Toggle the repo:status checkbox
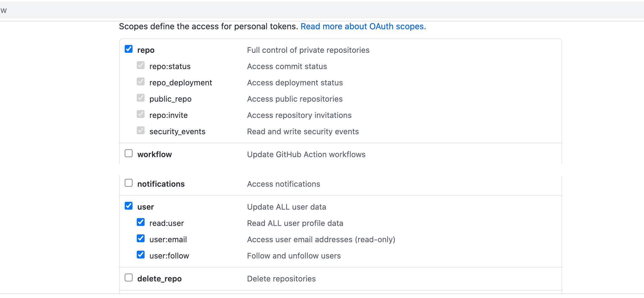Image resolution: width=644 pixels, height=298 pixels. click(141, 65)
